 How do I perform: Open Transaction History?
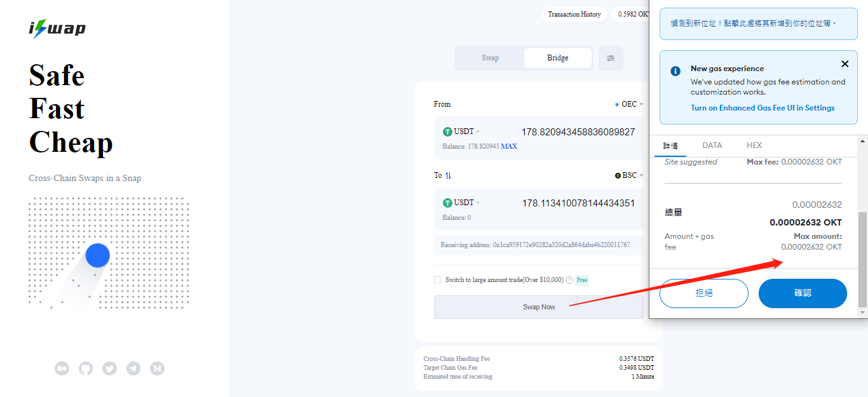[x=574, y=14]
